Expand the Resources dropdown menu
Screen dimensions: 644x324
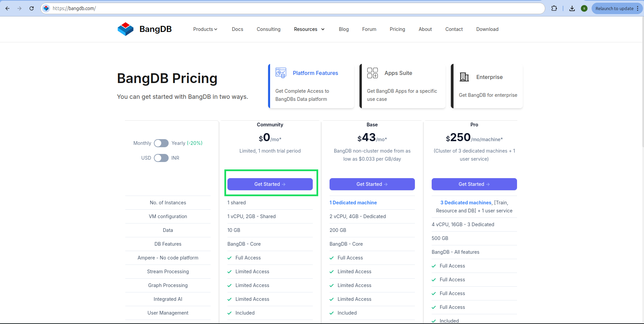[309, 29]
